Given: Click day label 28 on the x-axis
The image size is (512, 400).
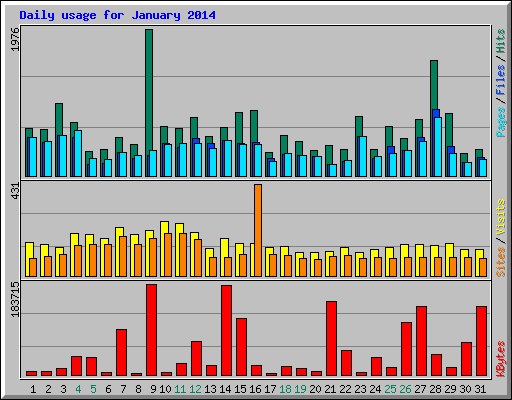Looking at the screenshot, I should (x=435, y=389).
